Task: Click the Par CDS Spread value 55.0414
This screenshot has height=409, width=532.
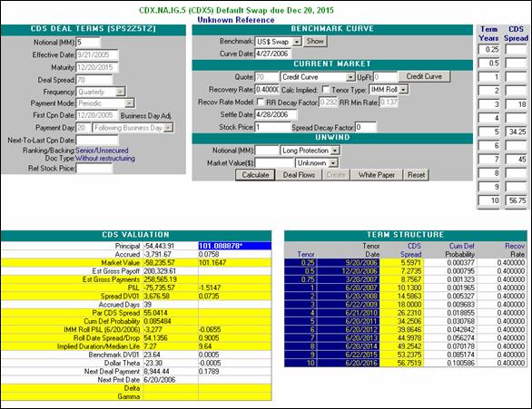Action: coord(171,313)
